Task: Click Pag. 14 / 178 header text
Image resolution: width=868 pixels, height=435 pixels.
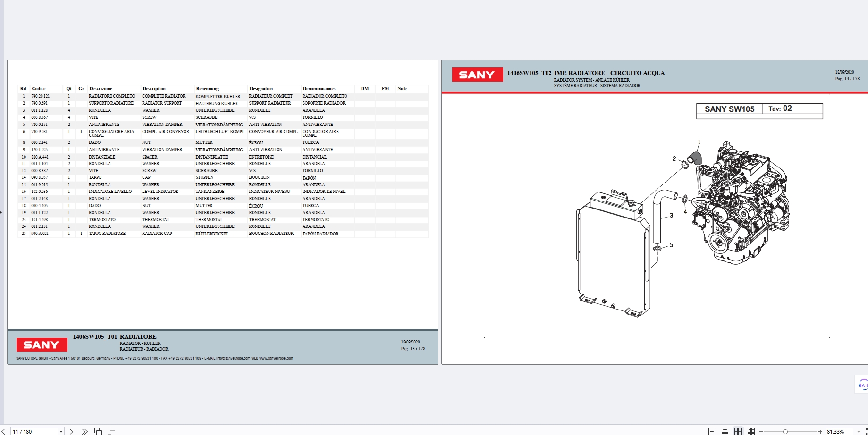Action: [x=847, y=79]
